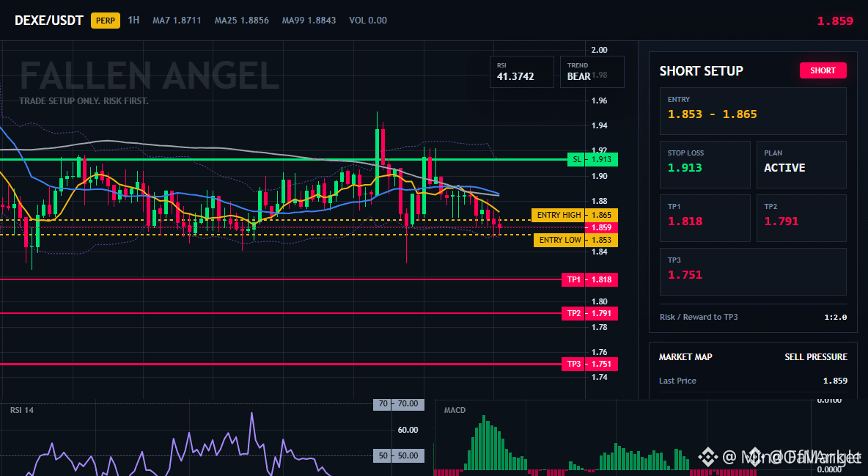Click the DEXE/USDT pair title
Viewport: 868px width, 476px height.
click(x=48, y=21)
